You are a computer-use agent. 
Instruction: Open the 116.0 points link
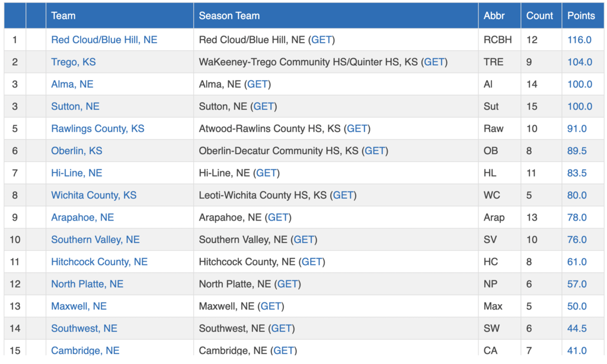[579, 40]
